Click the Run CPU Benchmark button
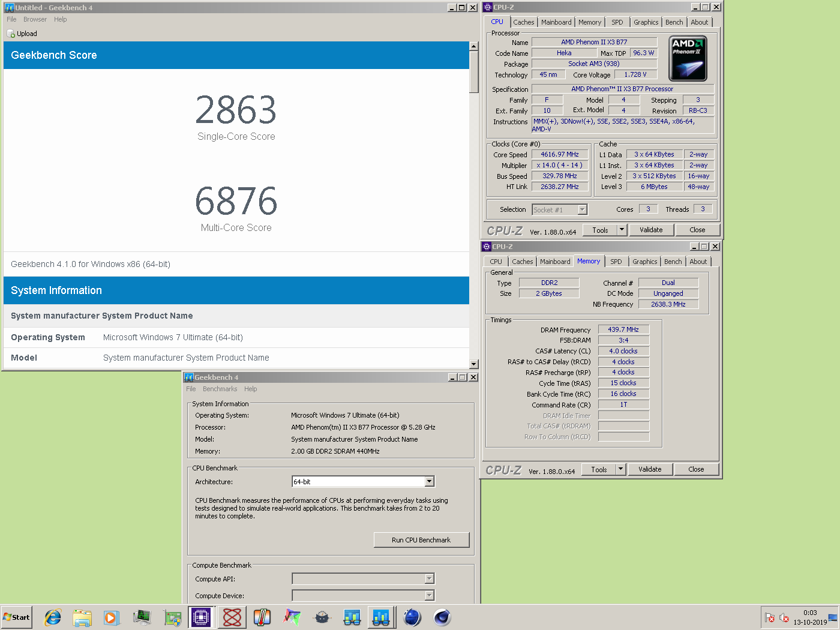Screen dimensions: 840x630 tap(421, 540)
